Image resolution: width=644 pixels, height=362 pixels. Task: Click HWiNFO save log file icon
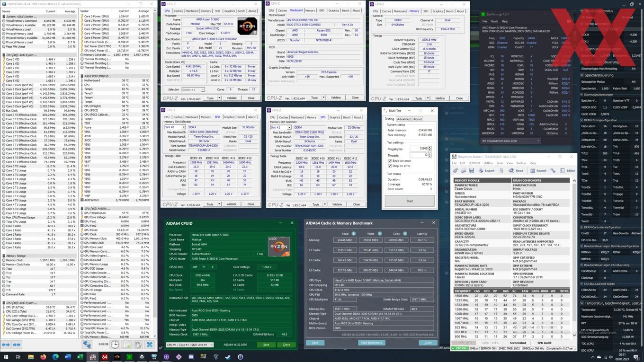coord(126,344)
